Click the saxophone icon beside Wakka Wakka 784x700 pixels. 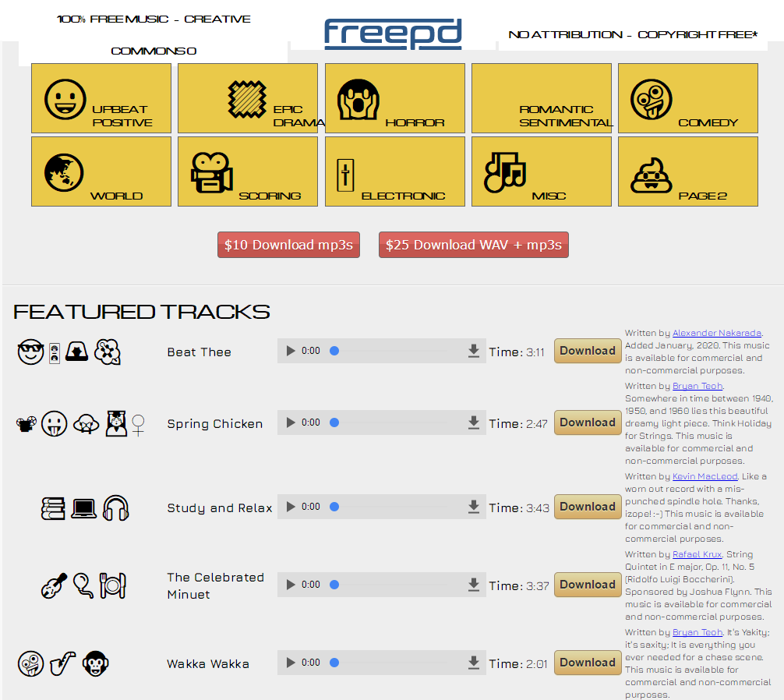coord(63,663)
